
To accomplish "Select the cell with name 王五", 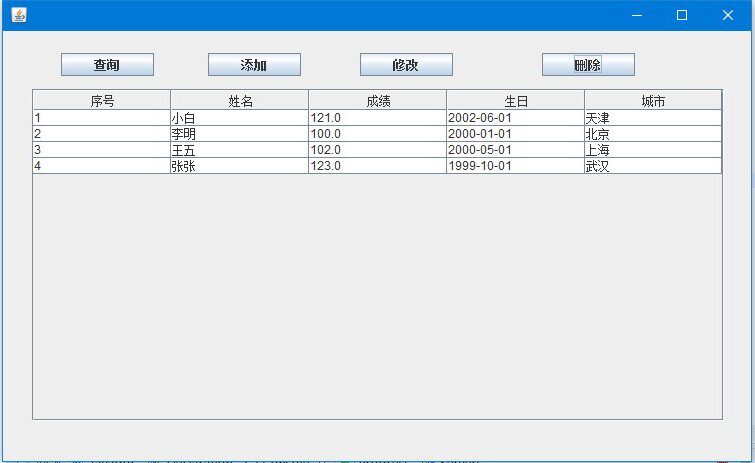I will (240, 150).
